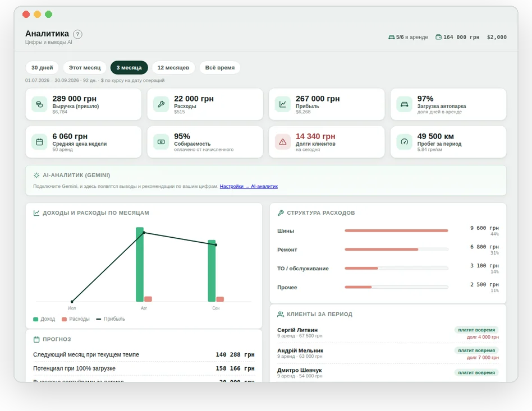Select the 30 дней period tab
Viewport: 532px width, 411px height.
click(42, 67)
